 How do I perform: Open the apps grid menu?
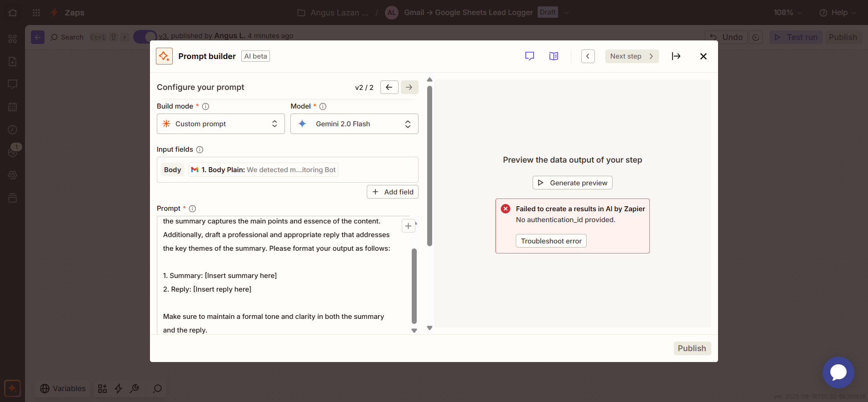tap(36, 13)
